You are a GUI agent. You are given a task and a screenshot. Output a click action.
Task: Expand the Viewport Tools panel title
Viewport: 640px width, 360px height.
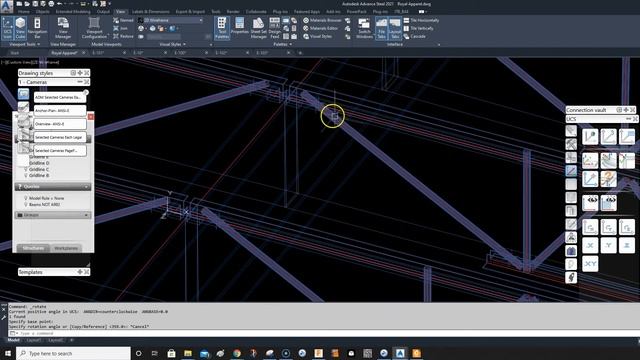24,44
